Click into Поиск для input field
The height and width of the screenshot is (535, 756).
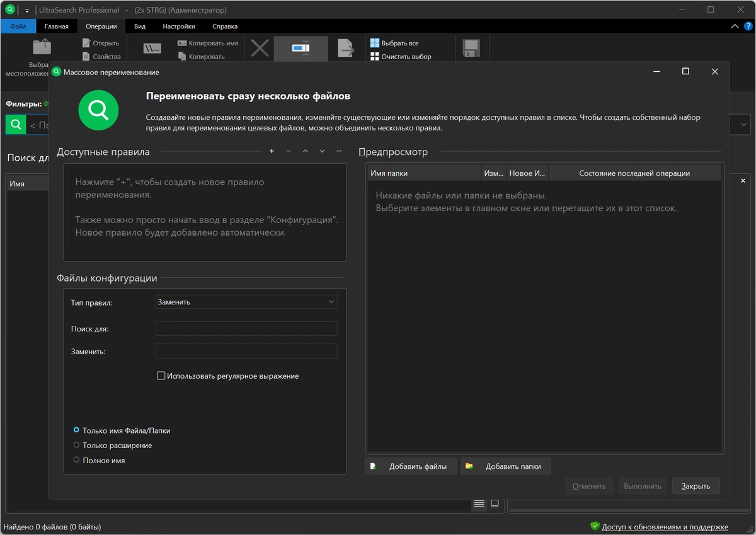(x=246, y=329)
